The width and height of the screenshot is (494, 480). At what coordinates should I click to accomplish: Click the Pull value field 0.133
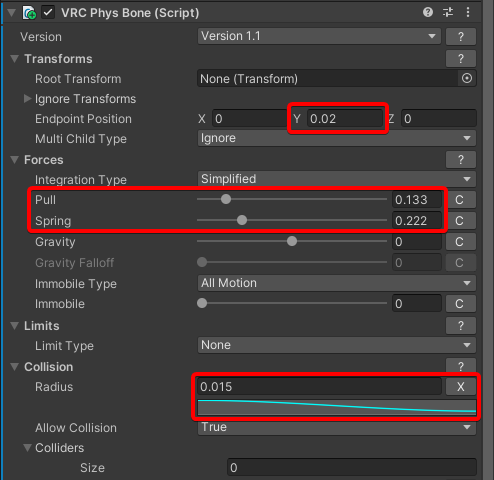417,200
